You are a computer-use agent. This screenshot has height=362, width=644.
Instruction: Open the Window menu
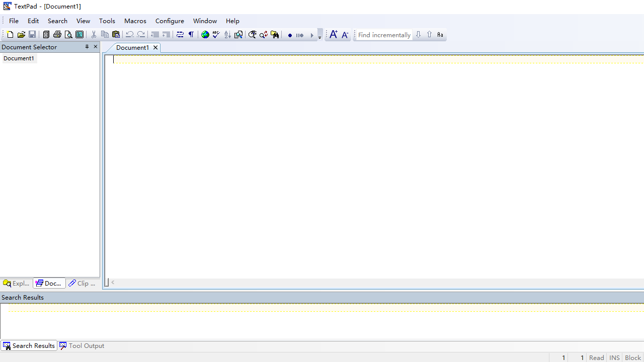point(205,21)
